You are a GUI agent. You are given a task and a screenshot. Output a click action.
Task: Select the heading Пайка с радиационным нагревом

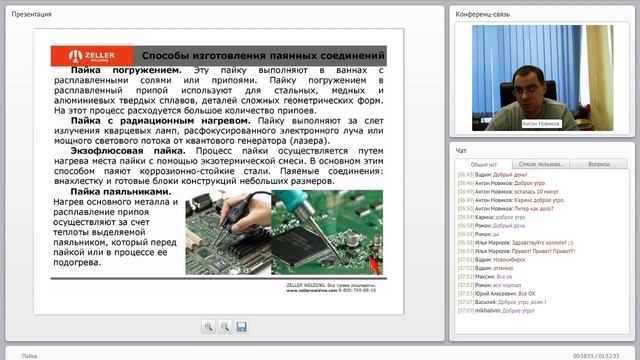tap(161, 121)
